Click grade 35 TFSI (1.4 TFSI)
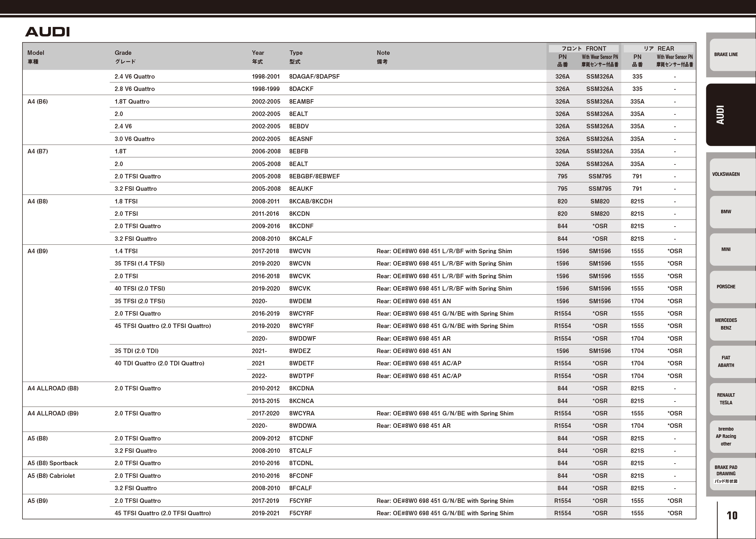Image resolution: width=756 pixels, height=539 pixels. click(x=139, y=264)
